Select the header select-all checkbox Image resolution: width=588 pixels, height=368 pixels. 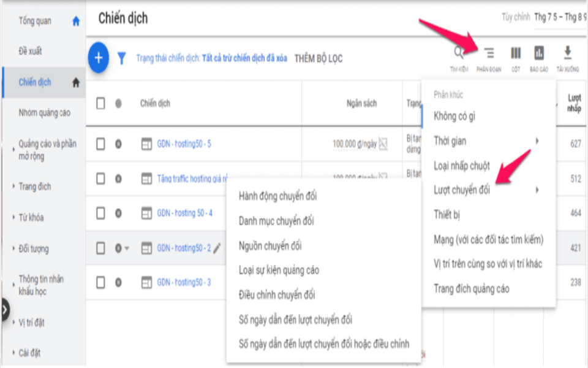tap(100, 104)
